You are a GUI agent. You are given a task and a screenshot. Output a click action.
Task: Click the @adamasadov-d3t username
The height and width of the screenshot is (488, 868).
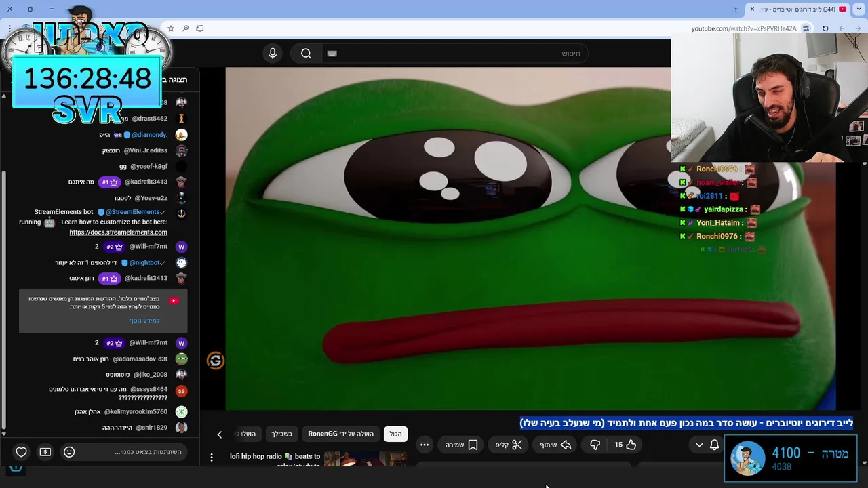point(140,359)
